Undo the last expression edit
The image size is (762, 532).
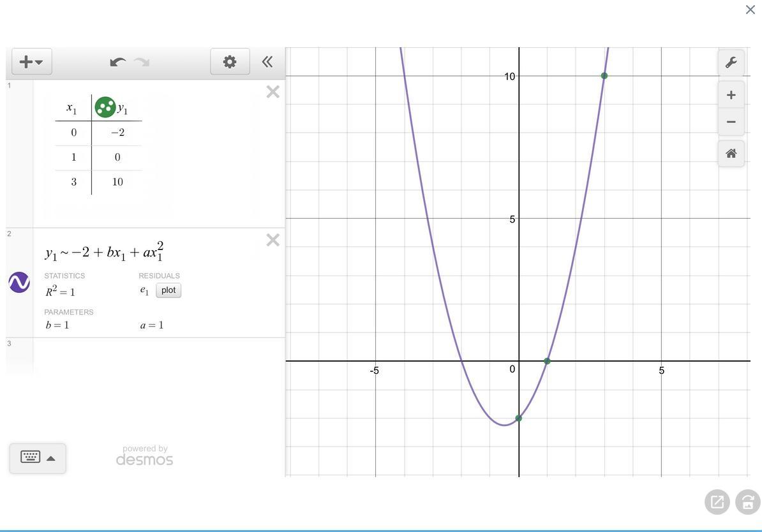pos(117,62)
